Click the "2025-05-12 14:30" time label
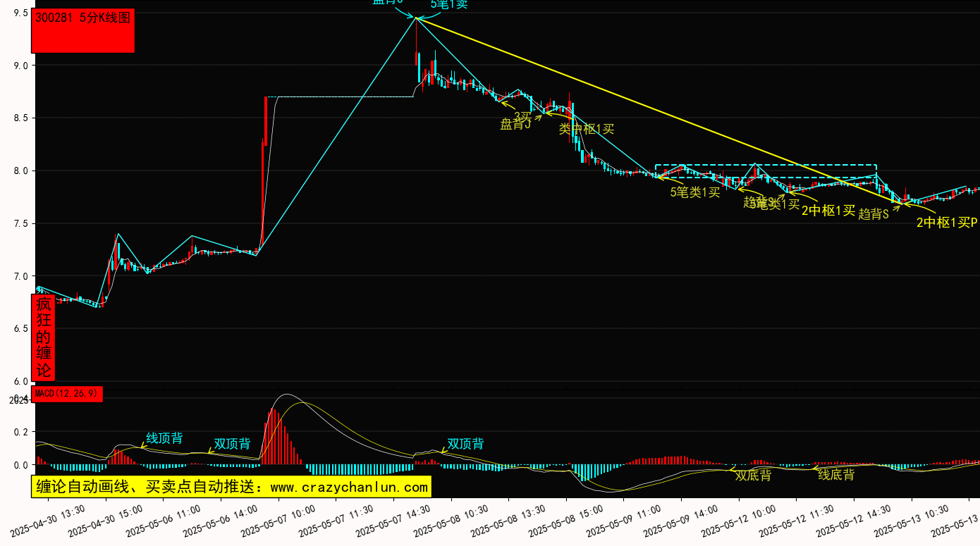 pos(854,520)
